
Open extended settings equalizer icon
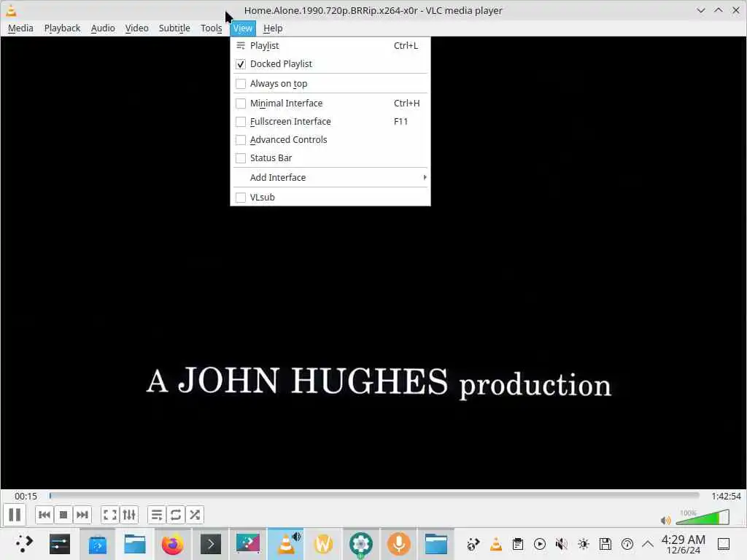(129, 515)
